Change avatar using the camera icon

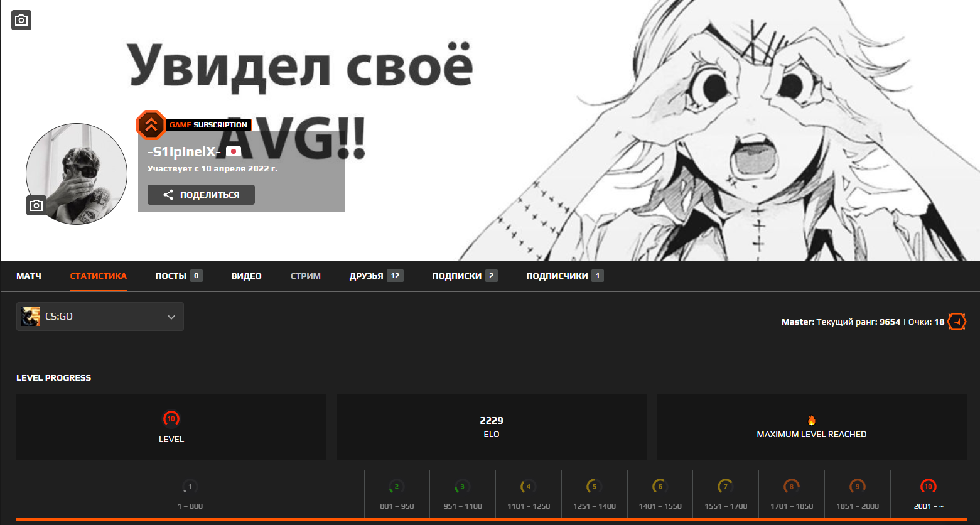pos(36,205)
